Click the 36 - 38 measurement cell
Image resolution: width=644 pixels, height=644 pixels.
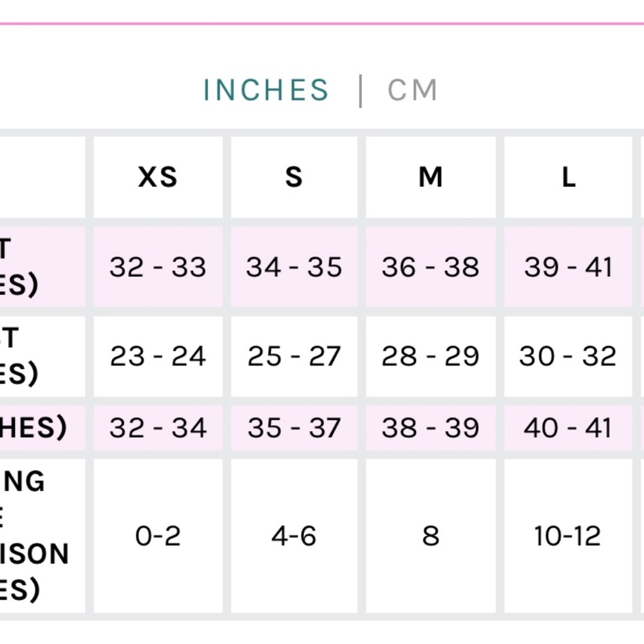[x=431, y=267]
